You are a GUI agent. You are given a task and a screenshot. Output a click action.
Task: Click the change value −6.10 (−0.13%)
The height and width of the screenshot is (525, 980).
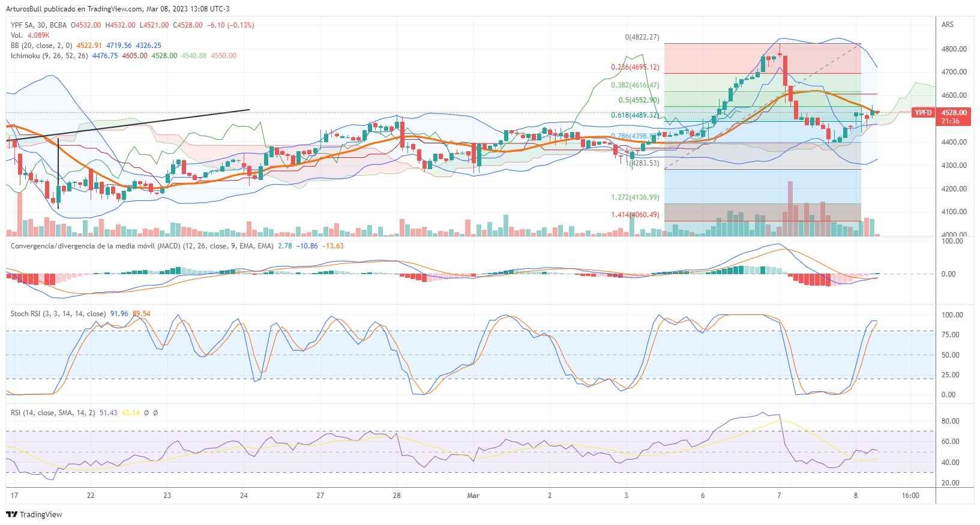[230, 25]
